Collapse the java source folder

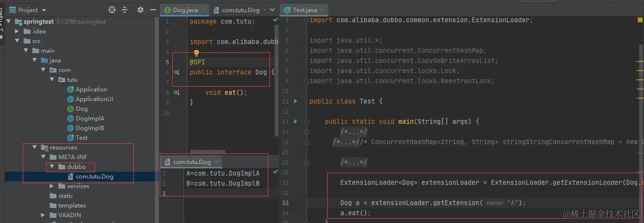pos(35,60)
